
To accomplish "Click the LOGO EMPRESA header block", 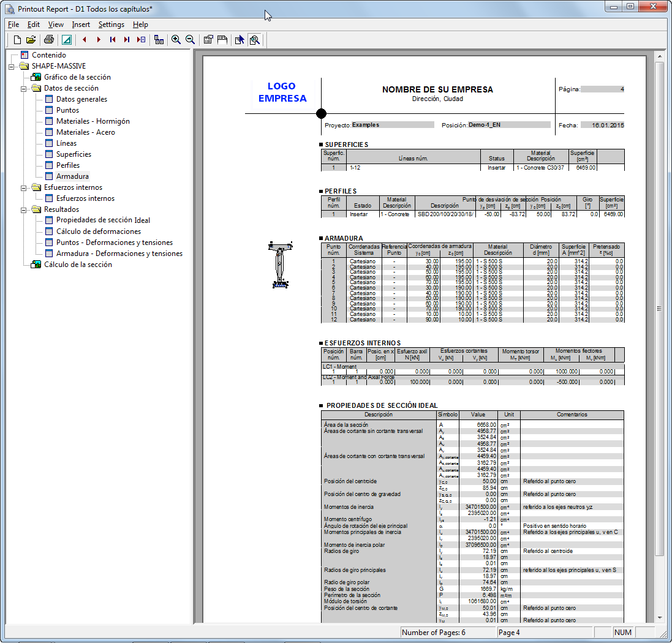I will (282, 92).
